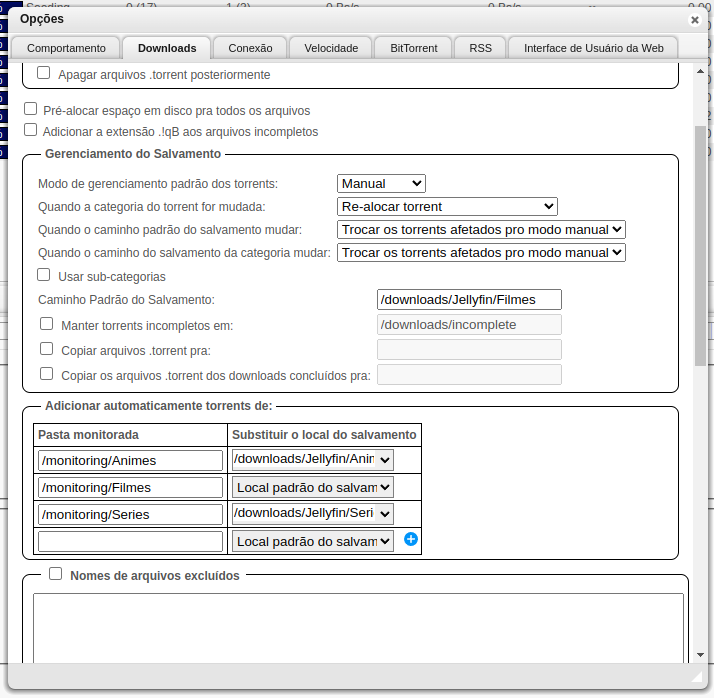Click the scroll up arrow of options panel
This screenshot has height=698, width=714.
pos(700,71)
